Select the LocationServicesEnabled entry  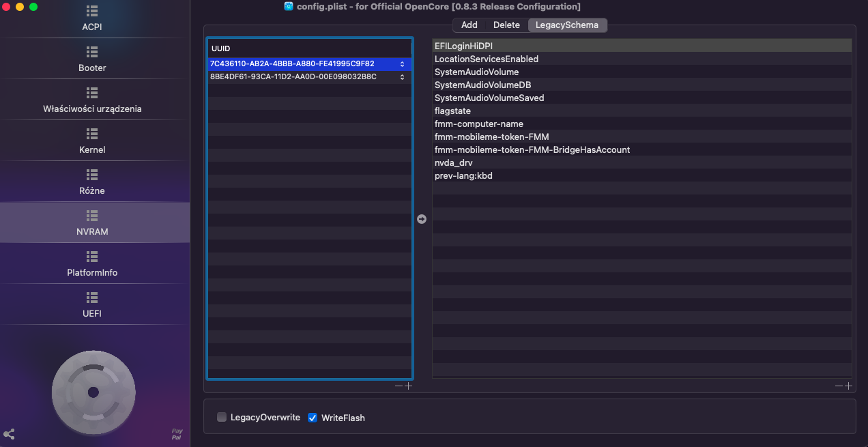(x=642, y=59)
